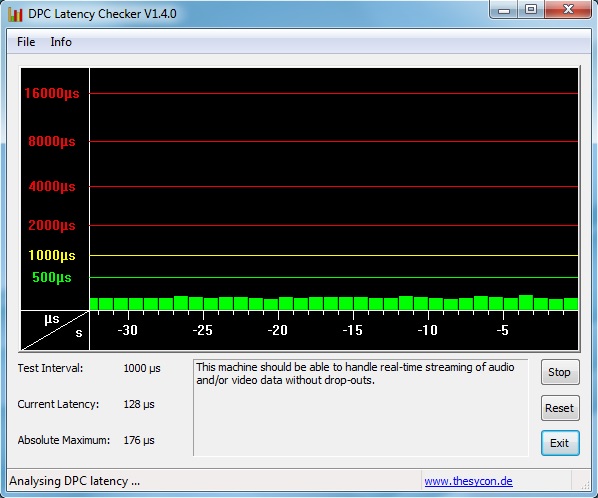Open the File menu
Image resolution: width=598 pixels, height=498 pixels.
(x=26, y=42)
